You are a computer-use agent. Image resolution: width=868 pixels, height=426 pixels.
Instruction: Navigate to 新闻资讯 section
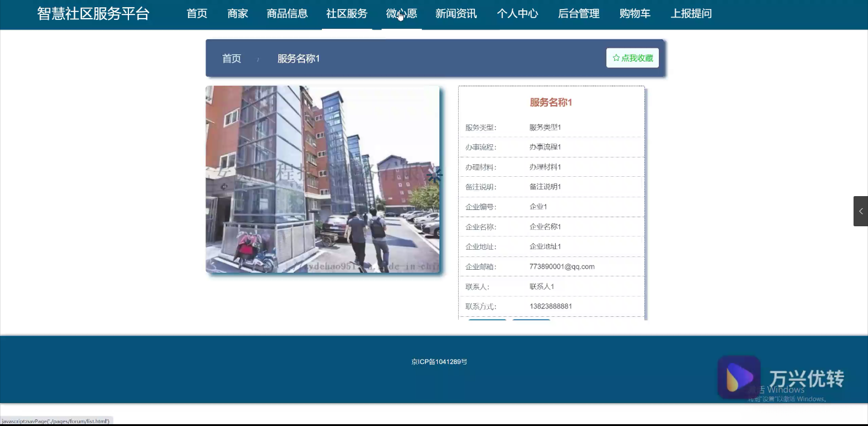pyautogui.click(x=456, y=13)
